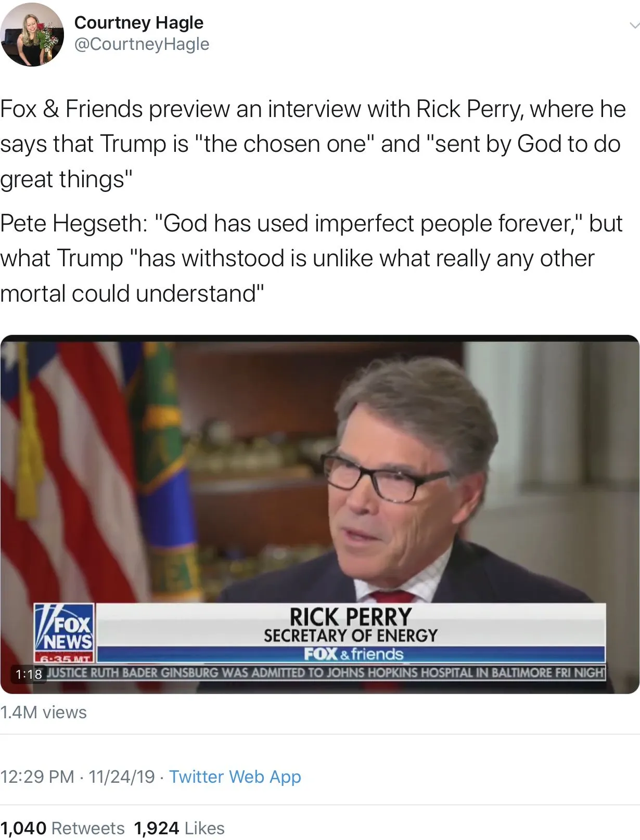Click the news ticker about Ginsburg

click(x=326, y=673)
